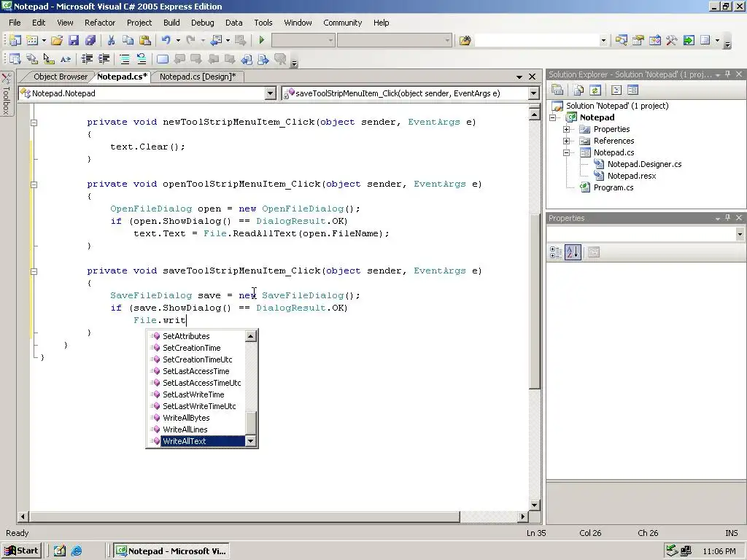747x560 pixels.
Task: Click the Start Page green arrow icon
Action: point(689,41)
